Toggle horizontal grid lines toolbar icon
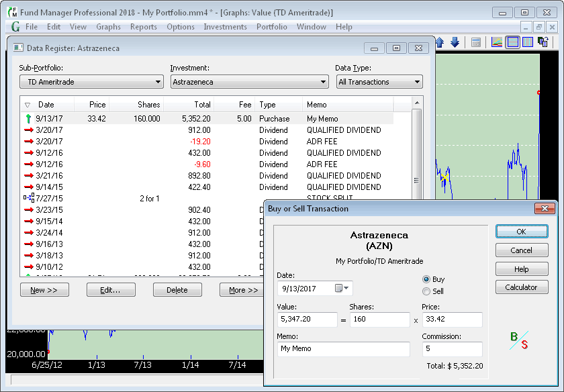564x392 pixels. coord(512,42)
